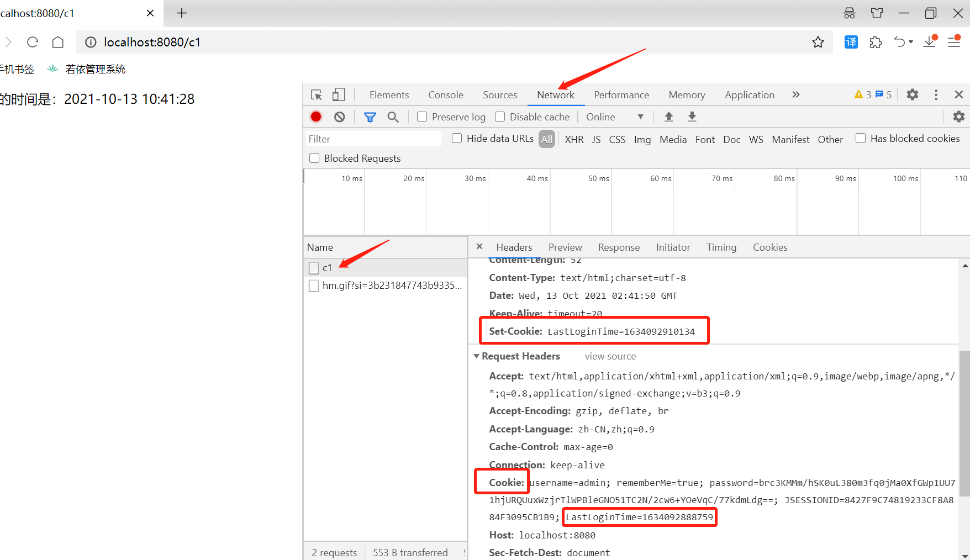Close the DevTools panel
Image resolution: width=970 pixels, height=560 pixels.
[x=959, y=94]
